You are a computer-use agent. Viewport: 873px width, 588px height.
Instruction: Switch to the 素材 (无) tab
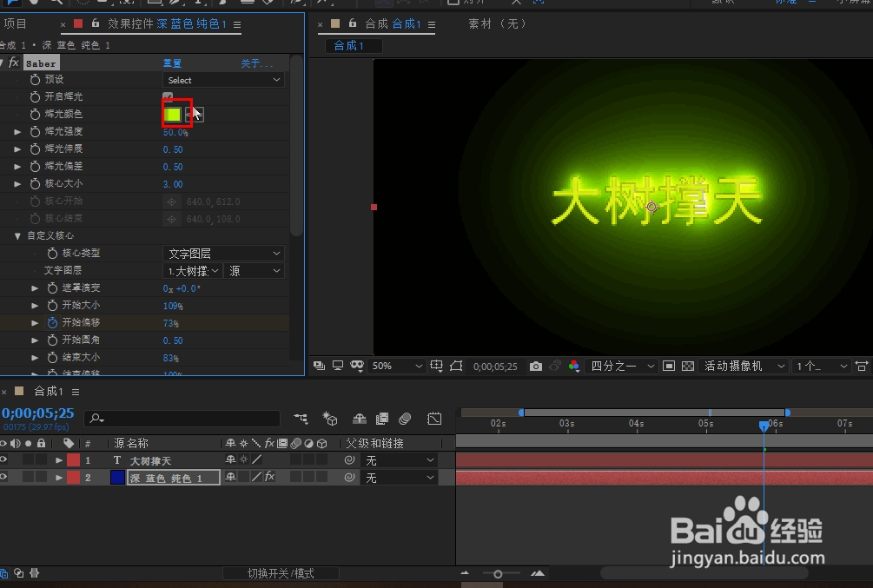pyautogui.click(x=497, y=24)
